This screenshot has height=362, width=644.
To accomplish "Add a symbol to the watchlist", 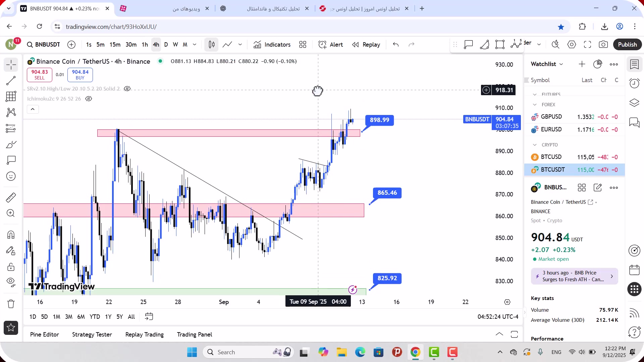I will pos(582,64).
